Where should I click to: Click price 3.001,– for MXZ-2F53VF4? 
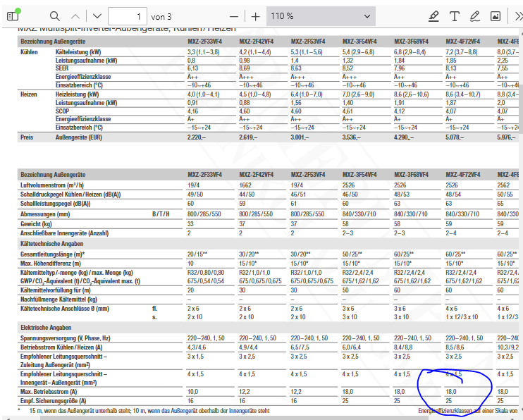[x=300, y=137]
